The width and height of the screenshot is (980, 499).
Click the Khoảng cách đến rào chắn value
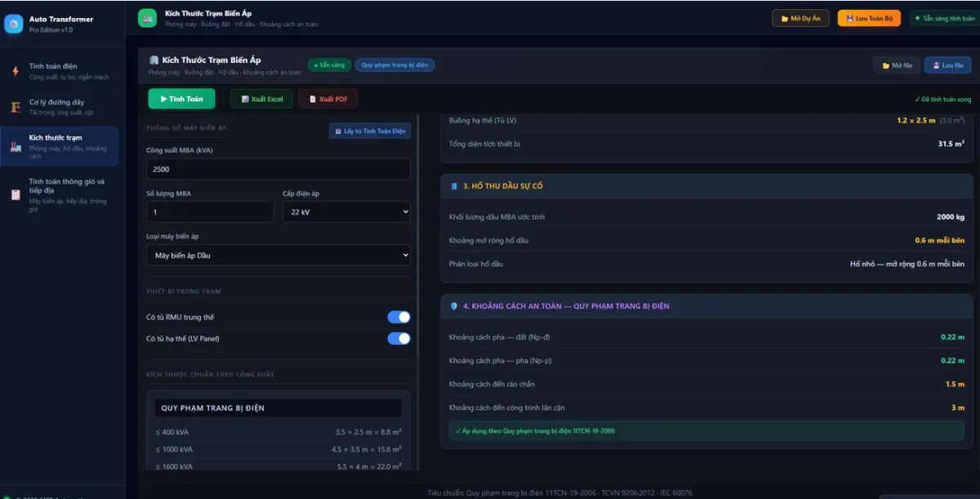pos(955,384)
